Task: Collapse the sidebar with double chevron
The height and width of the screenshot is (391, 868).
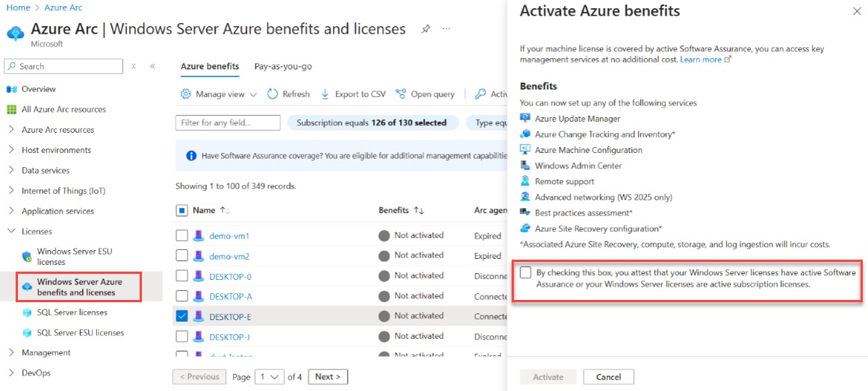Action: click(x=152, y=66)
